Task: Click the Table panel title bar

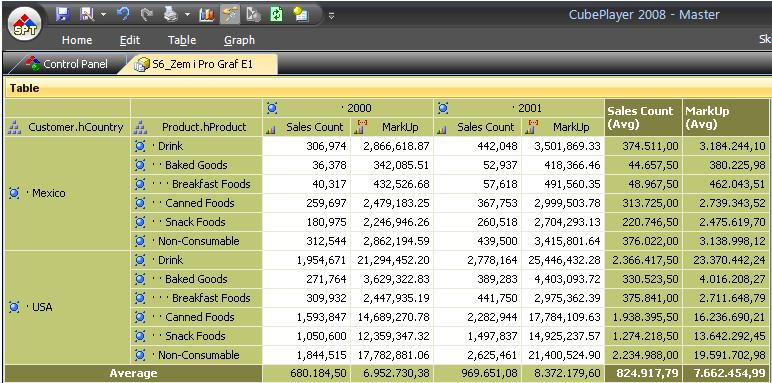Action: 388,88
